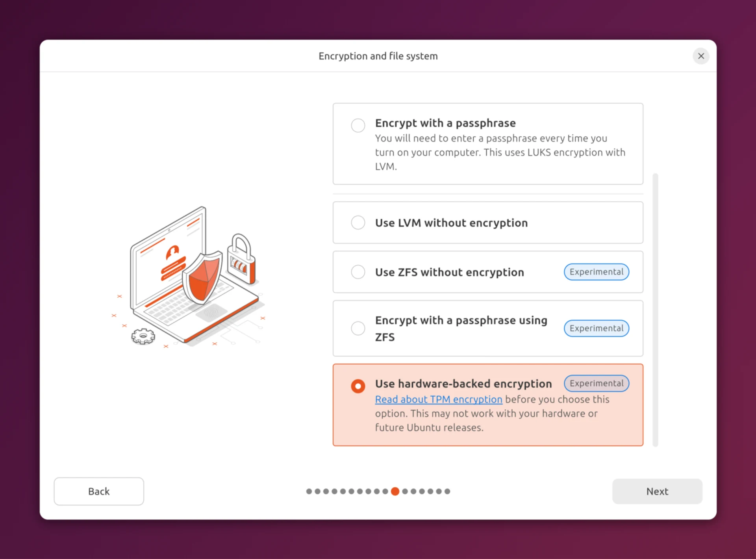The image size is (756, 559).
Task: Enable "Encrypt with a passphrase using ZFS" radio
Action: point(358,328)
